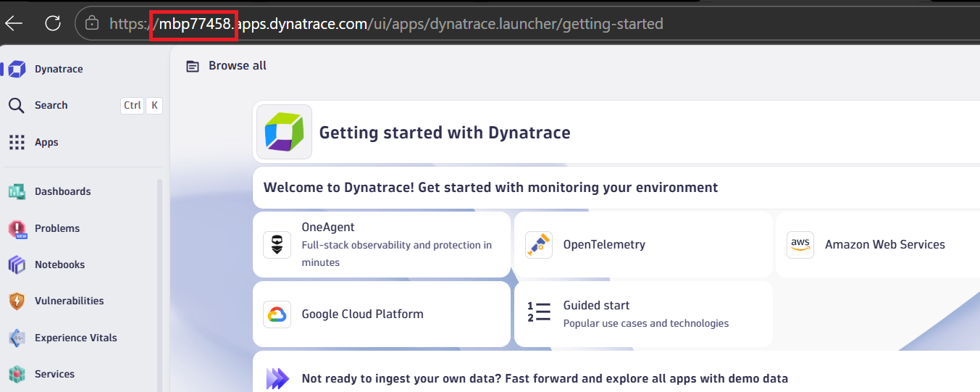The image size is (980, 392).
Task: Click 'Full-stack observability and protection' description
Action: pyautogui.click(x=397, y=254)
